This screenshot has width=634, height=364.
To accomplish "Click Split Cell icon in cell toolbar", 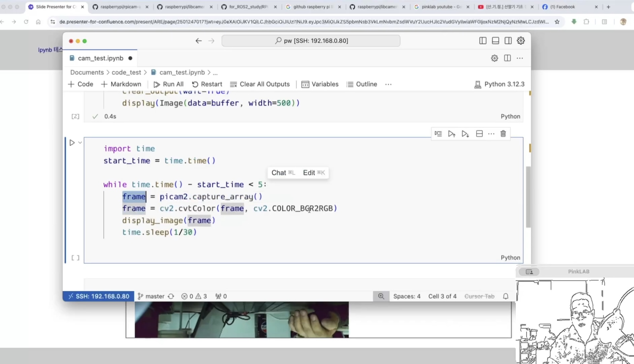I will pos(479,134).
